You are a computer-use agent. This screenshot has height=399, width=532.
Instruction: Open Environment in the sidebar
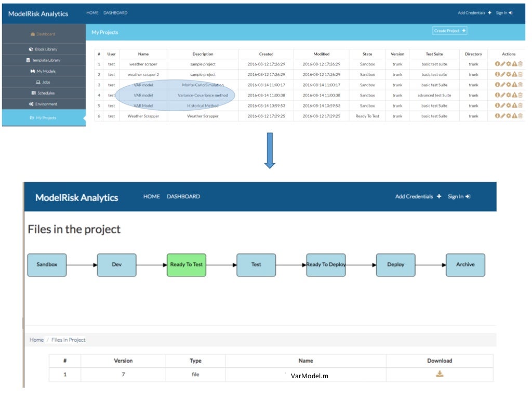(43, 104)
